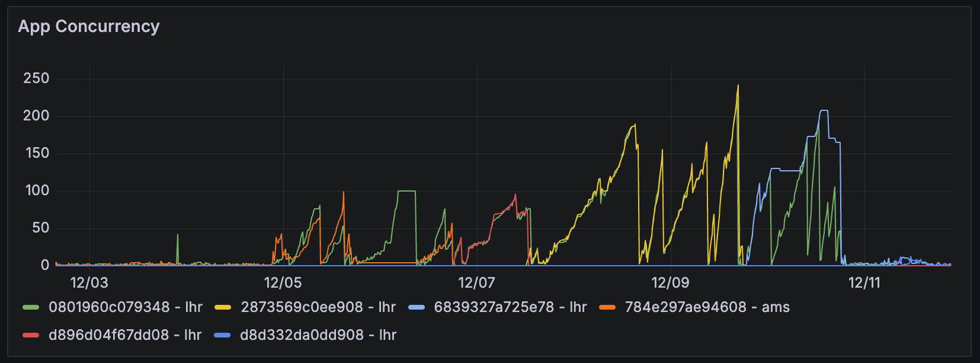Change the light blue color marker of 6839327a725e78

click(416, 308)
